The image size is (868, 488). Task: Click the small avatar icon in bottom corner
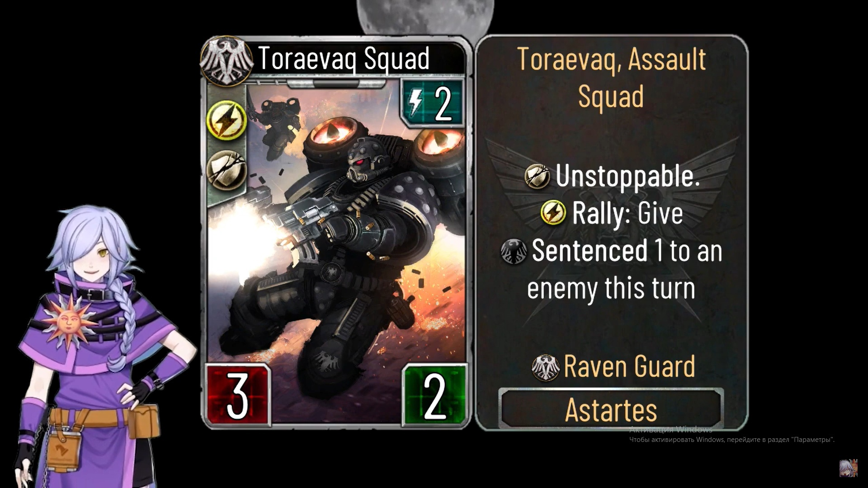coord(848,468)
